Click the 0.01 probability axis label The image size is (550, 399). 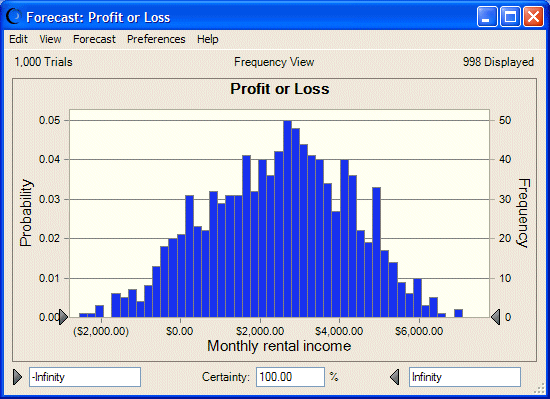coord(49,278)
